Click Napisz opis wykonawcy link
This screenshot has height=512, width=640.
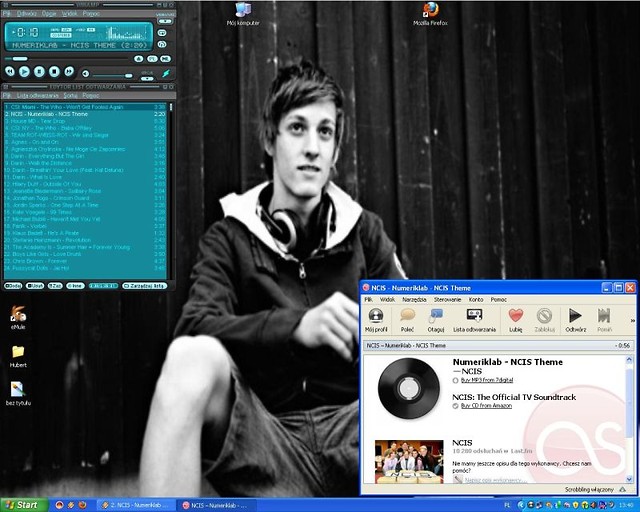(x=495, y=480)
